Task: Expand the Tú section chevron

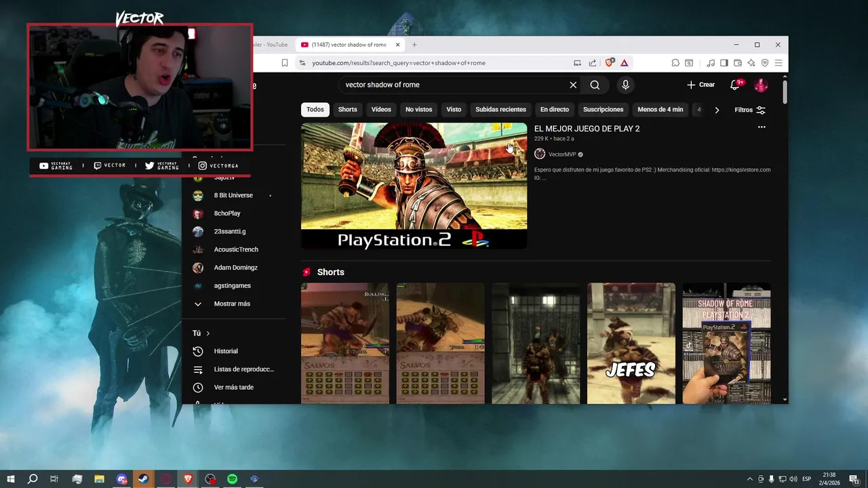Action: 208,333
